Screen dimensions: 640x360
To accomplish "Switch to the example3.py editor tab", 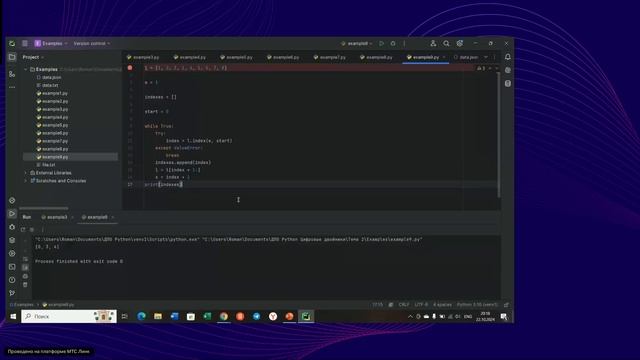I will click(143, 57).
